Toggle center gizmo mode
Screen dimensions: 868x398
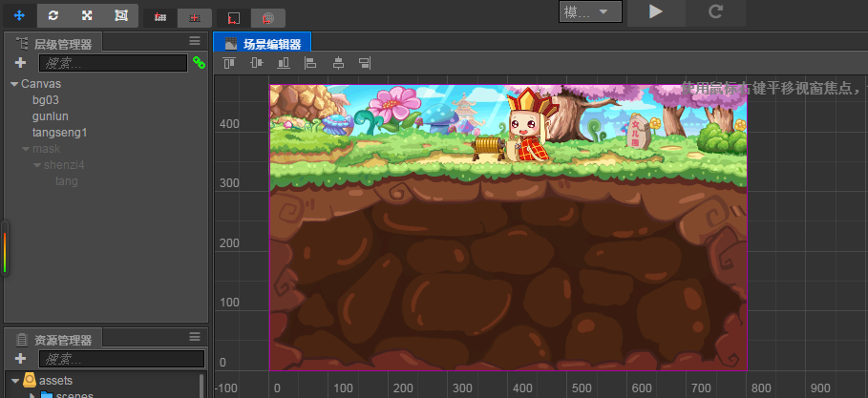194,18
